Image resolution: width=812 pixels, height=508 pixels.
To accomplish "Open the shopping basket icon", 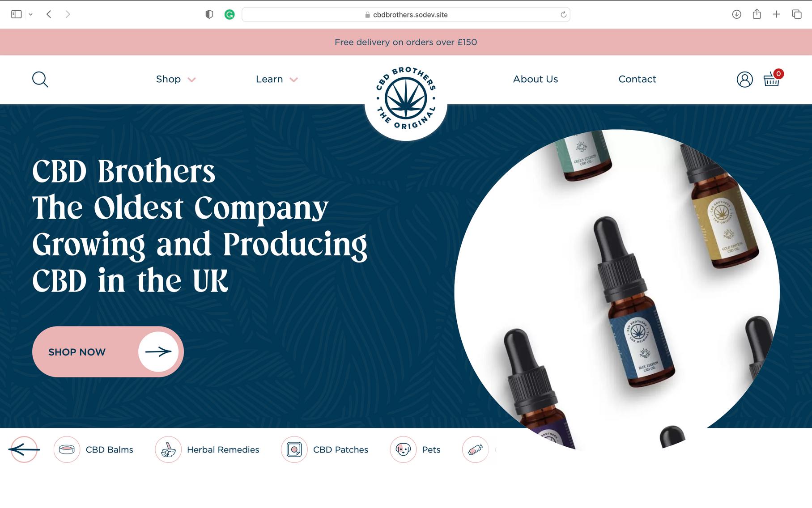I will point(771,79).
